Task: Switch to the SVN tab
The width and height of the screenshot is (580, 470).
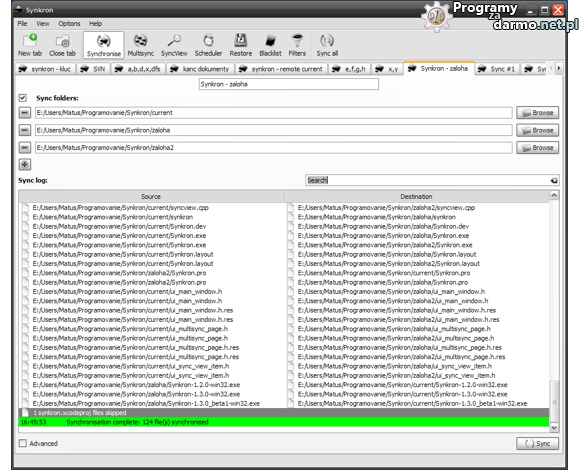Action: coord(93,69)
